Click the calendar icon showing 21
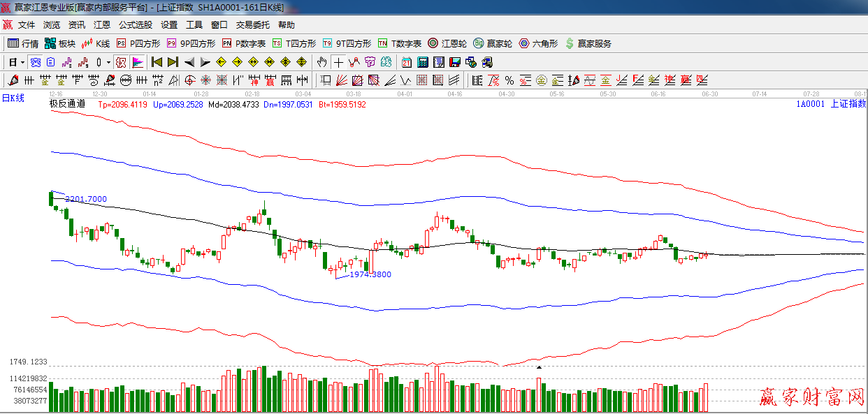The width and height of the screenshot is (868, 414). pyautogui.click(x=406, y=62)
